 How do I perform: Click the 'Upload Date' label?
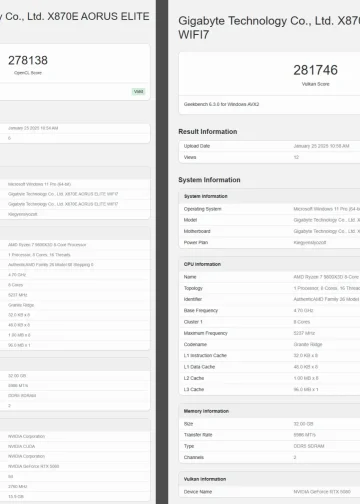(197, 146)
